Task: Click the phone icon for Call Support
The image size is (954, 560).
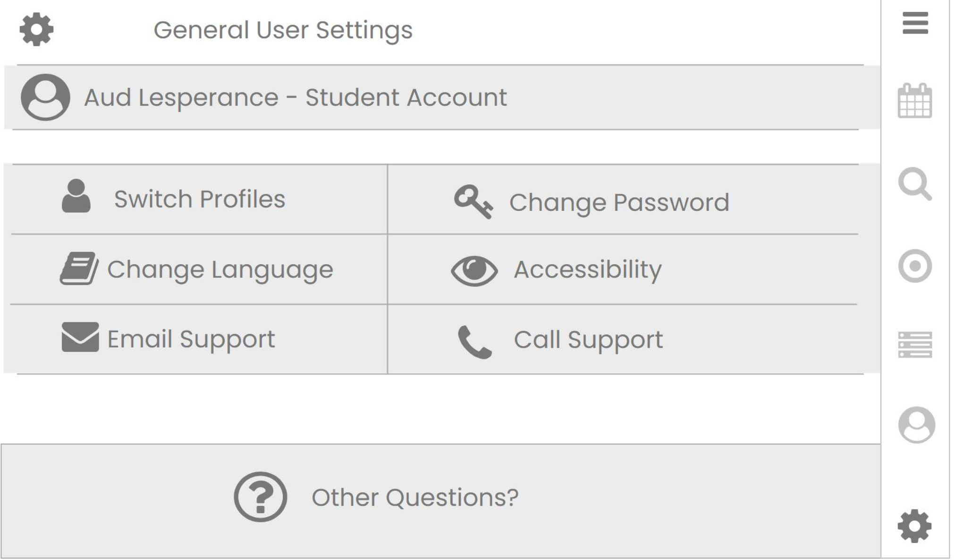Action: pyautogui.click(x=474, y=342)
